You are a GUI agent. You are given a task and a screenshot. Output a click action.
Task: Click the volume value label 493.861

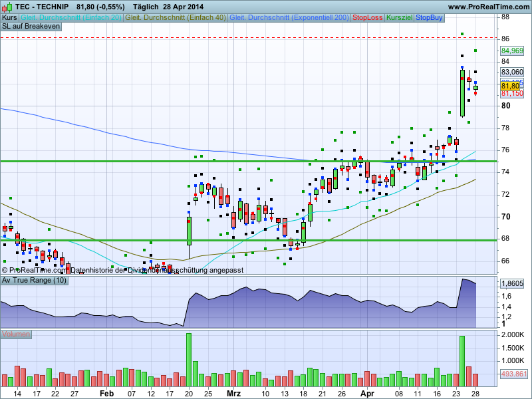click(514, 374)
